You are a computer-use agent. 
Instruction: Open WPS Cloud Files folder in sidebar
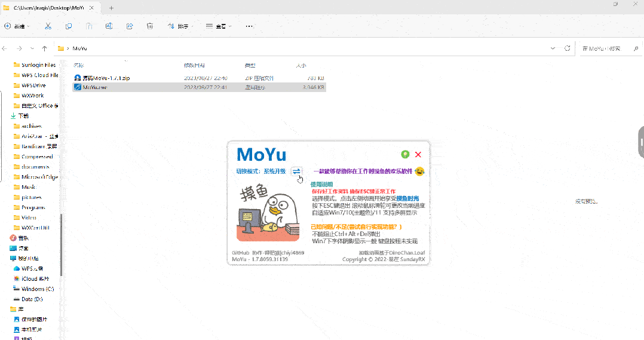coord(36,75)
